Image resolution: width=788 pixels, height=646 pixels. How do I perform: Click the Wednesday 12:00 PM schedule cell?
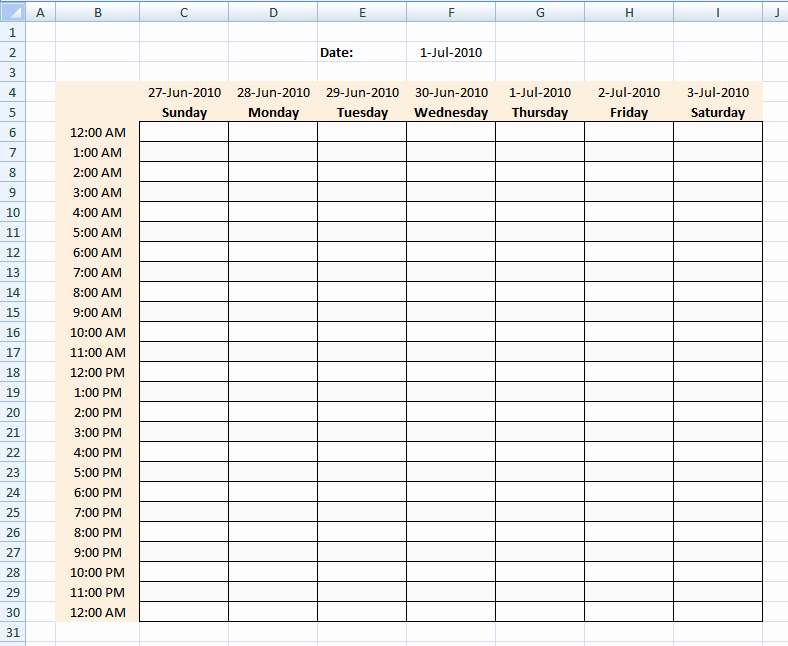[x=451, y=372]
